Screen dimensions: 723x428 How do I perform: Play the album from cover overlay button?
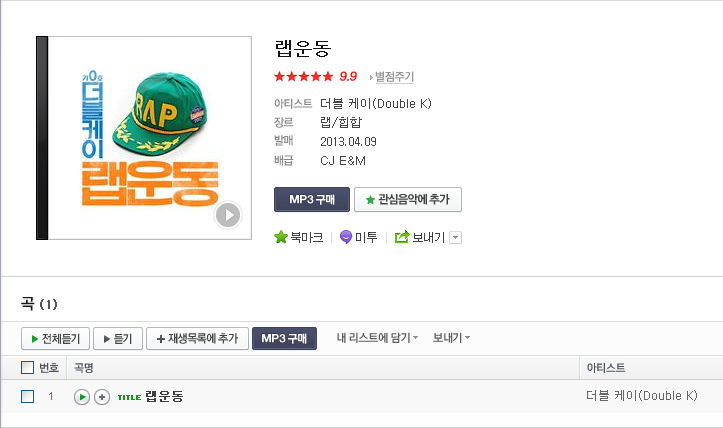(x=228, y=215)
